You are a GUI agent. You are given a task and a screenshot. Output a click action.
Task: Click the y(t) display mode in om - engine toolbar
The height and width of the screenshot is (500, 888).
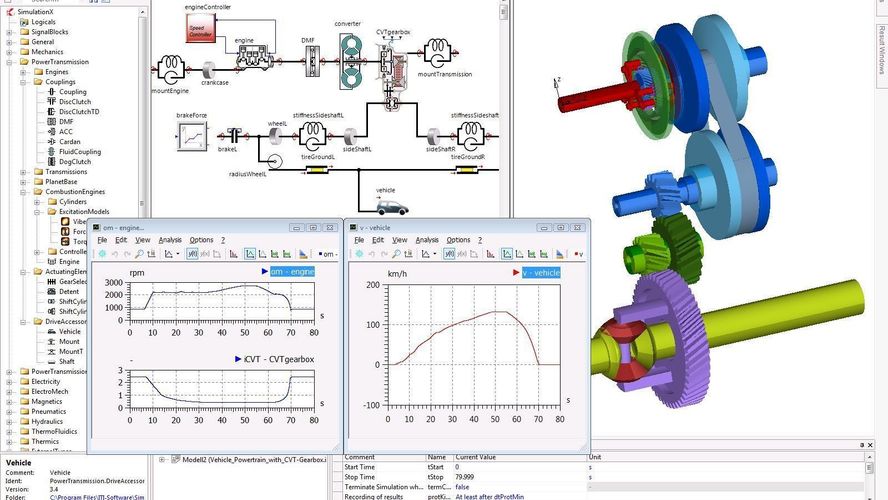(x=192, y=254)
